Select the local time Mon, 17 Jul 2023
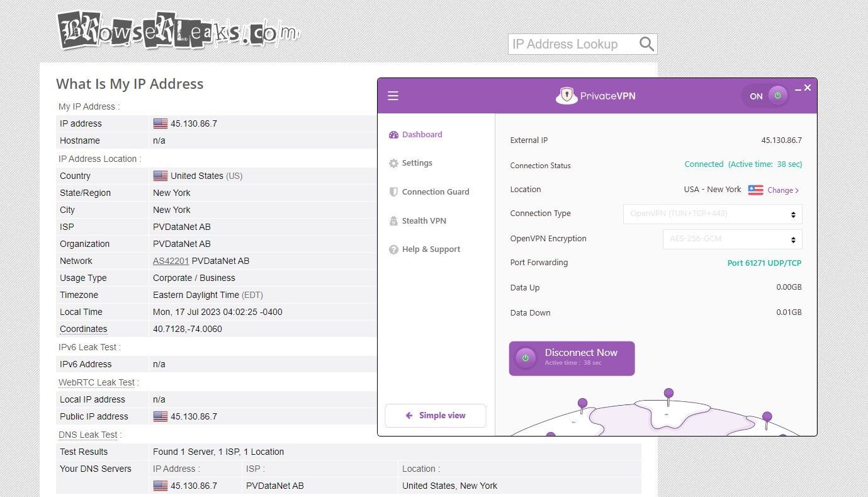The height and width of the screenshot is (497, 868). pos(218,312)
